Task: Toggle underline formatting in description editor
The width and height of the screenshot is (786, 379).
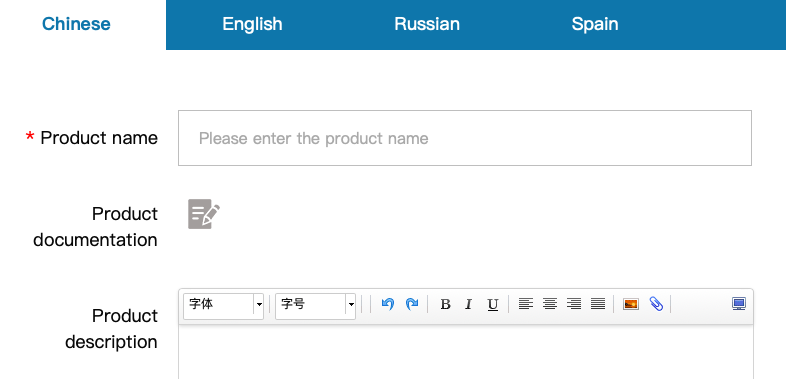Action: click(493, 304)
